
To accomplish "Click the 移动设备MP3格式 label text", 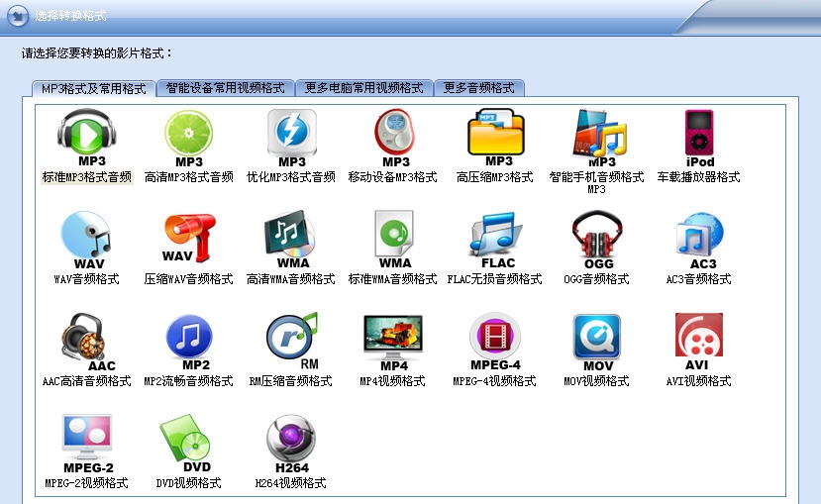I will tap(393, 177).
